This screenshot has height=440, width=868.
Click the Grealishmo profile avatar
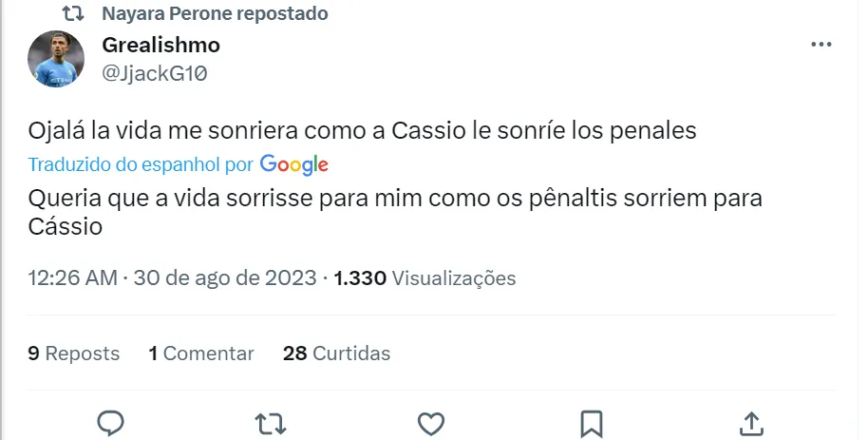[x=56, y=59]
